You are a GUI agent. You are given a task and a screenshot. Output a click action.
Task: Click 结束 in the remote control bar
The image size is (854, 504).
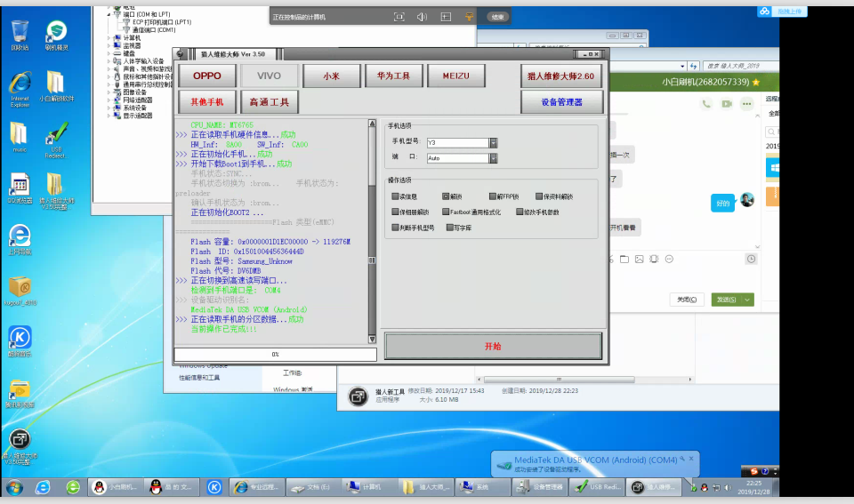497,17
